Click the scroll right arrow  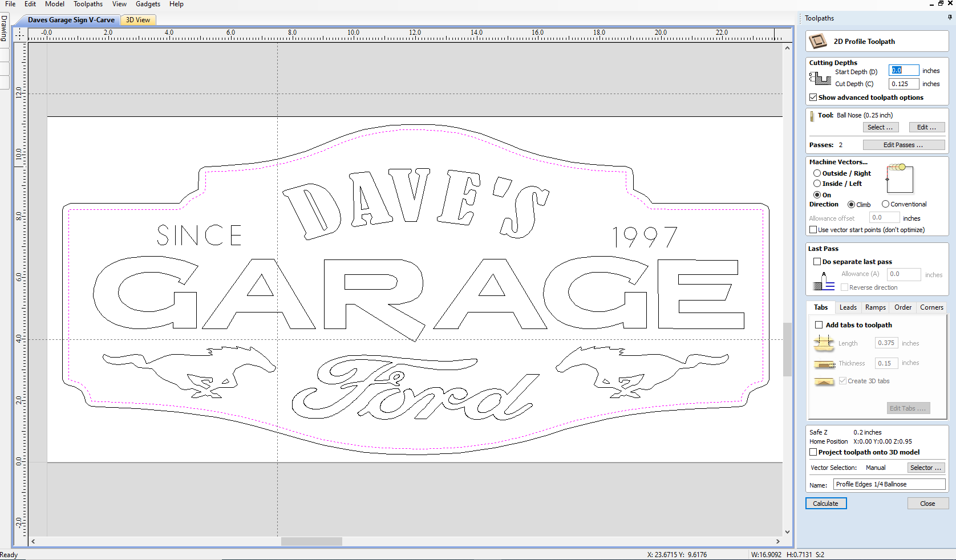[x=778, y=541]
